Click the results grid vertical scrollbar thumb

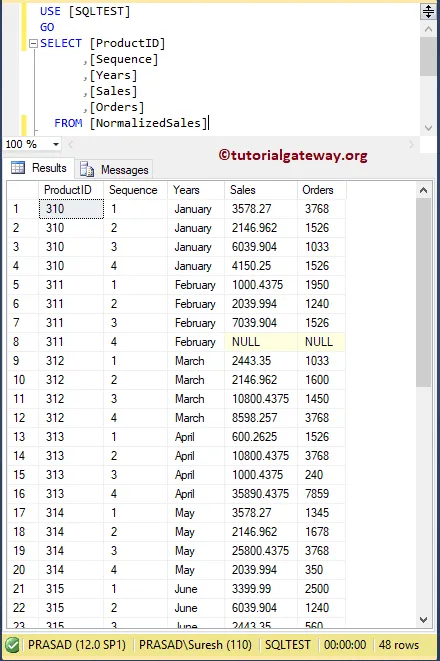click(424, 293)
